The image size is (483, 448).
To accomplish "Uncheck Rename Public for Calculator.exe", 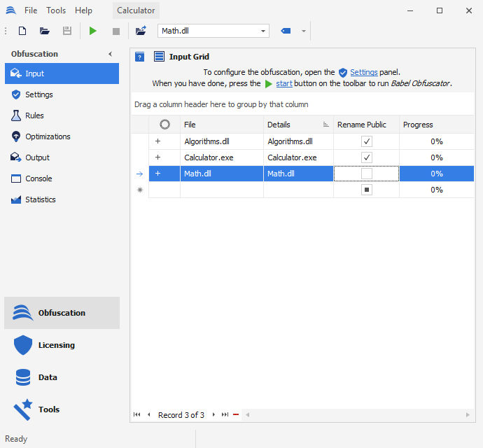I will pos(367,157).
